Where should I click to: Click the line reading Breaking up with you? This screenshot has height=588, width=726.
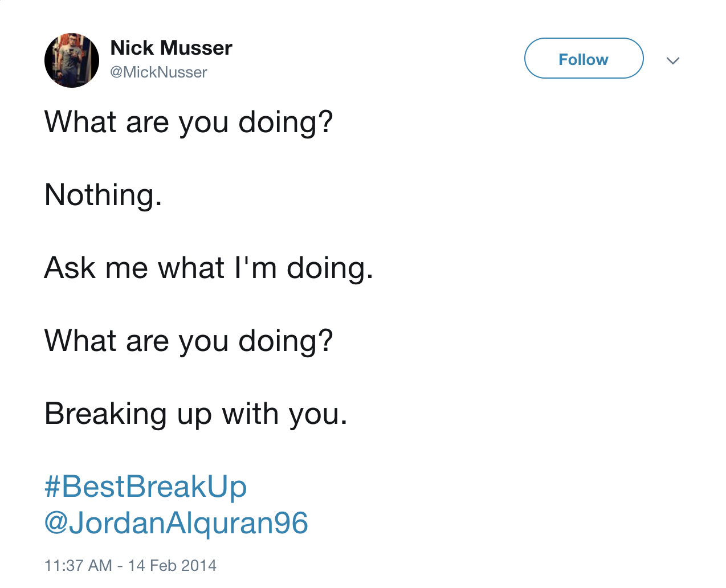[x=194, y=414]
